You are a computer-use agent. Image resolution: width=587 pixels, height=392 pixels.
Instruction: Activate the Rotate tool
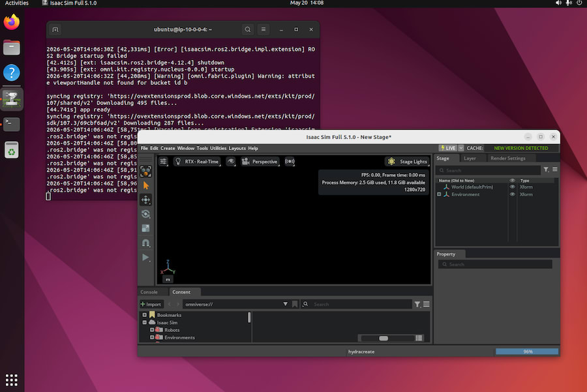pyautogui.click(x=145, y=214)
